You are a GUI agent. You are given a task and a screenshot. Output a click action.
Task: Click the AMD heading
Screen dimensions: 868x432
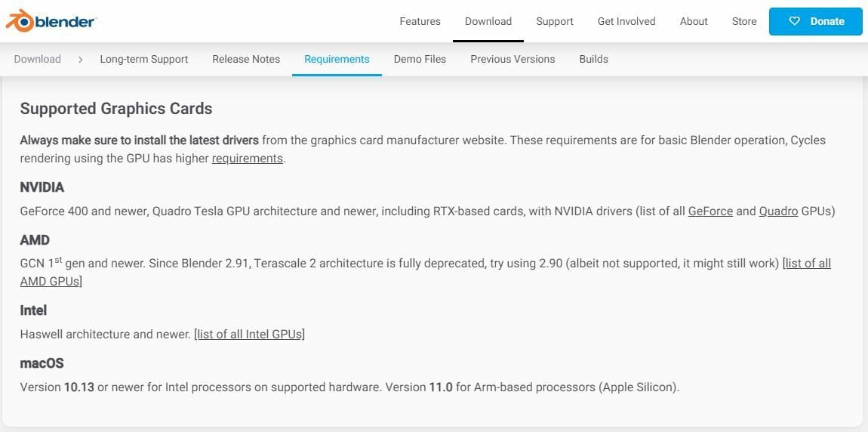click(x=35, y=240)
